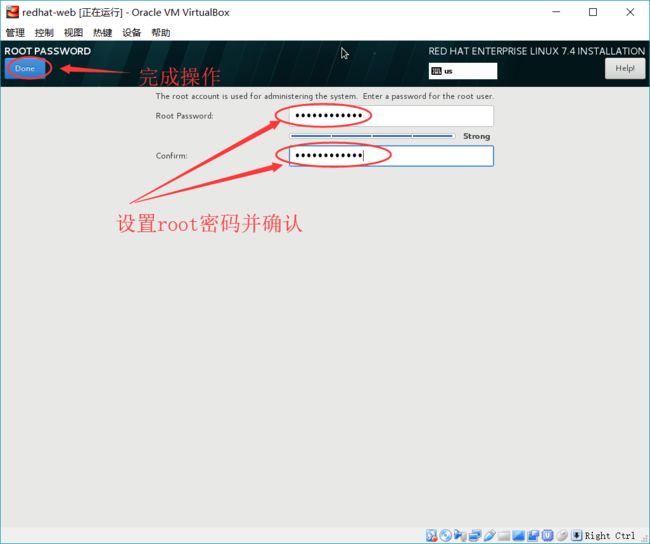Screen dimensions: 650x544
Task: Open the 帮助 menu
Action: click(x=161, y=33)
